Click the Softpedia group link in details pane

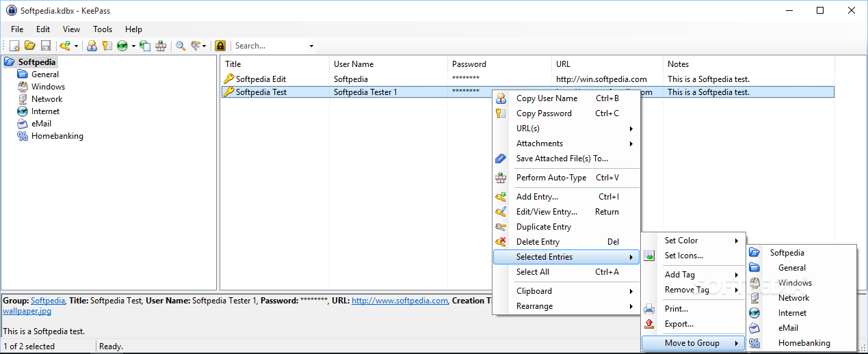[x=48, y=300]
